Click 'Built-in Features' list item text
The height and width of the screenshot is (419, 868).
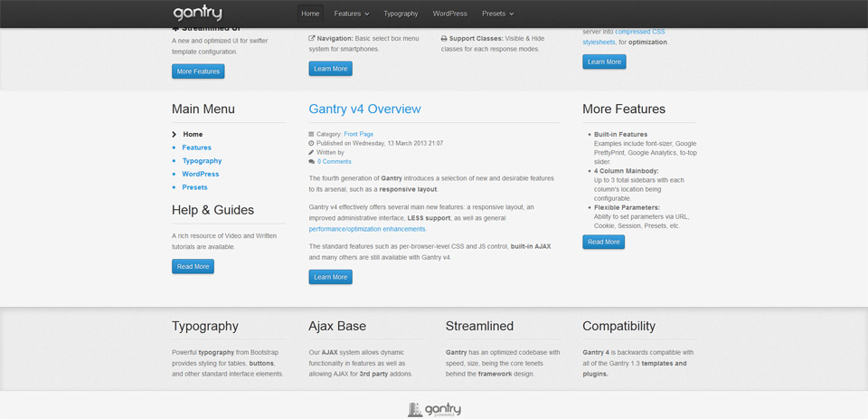coord(620,134)
